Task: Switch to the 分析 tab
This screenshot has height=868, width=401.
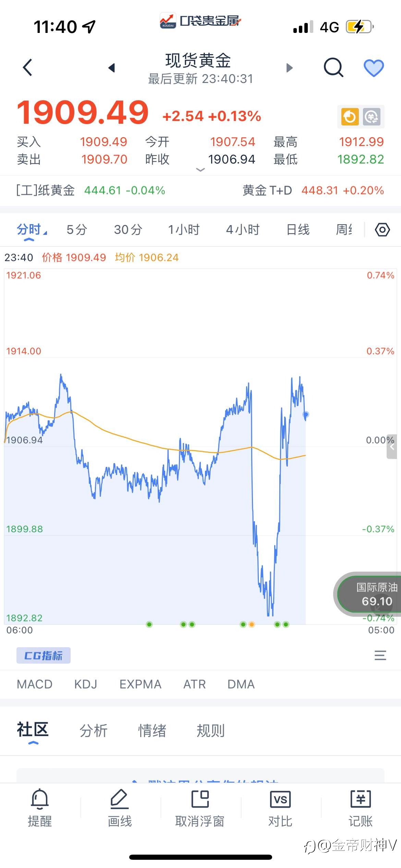Action: click(94, 731)
